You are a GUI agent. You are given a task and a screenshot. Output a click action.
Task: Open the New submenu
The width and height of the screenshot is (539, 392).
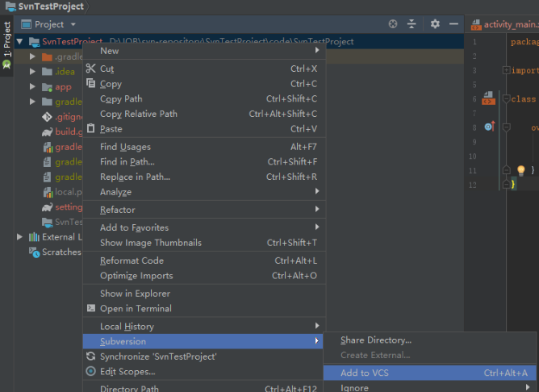pyautogui.click(x=204, y=51)
